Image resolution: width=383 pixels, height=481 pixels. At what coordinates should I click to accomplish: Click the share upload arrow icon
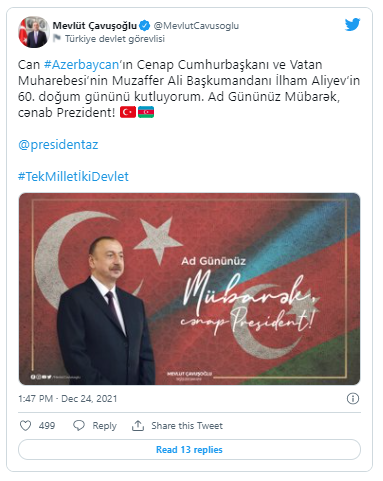pos(138,425)
